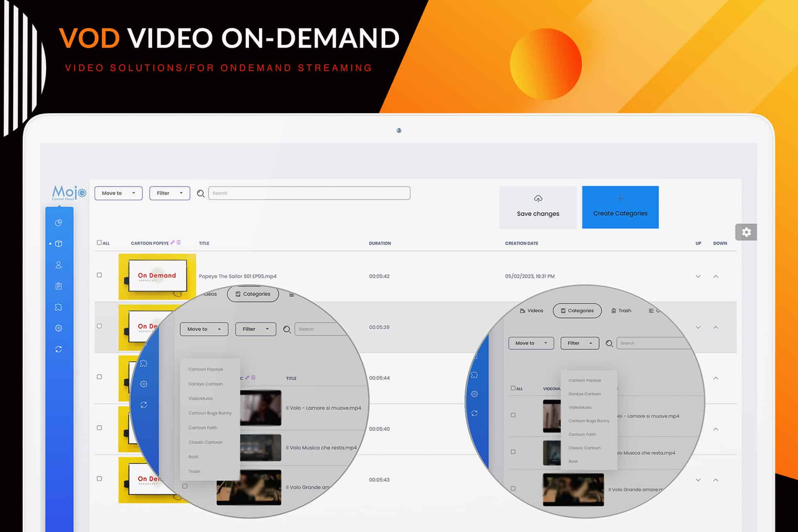Viewport: 798px width, 532px height.
Task: Open the main Move to dropdown
Action: pyautogui.click(x=118, y=193)
